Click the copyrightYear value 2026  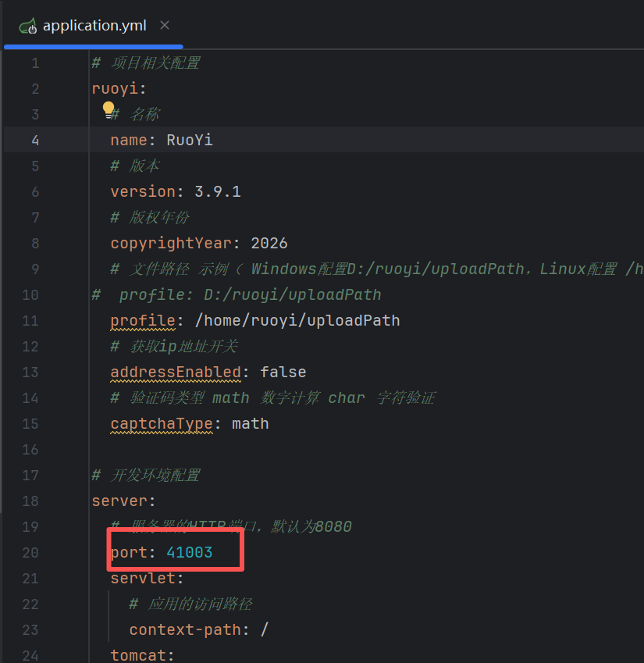tap(269, 244)
